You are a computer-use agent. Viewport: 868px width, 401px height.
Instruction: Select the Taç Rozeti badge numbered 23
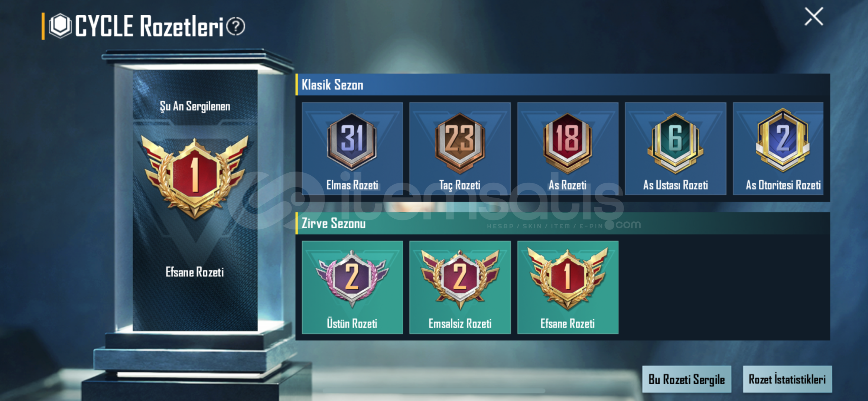pyautogui.click(x=460, y=149)
